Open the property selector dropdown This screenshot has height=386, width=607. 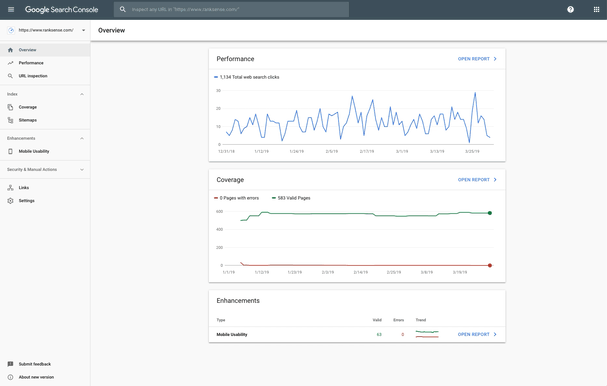pos(46,30)
